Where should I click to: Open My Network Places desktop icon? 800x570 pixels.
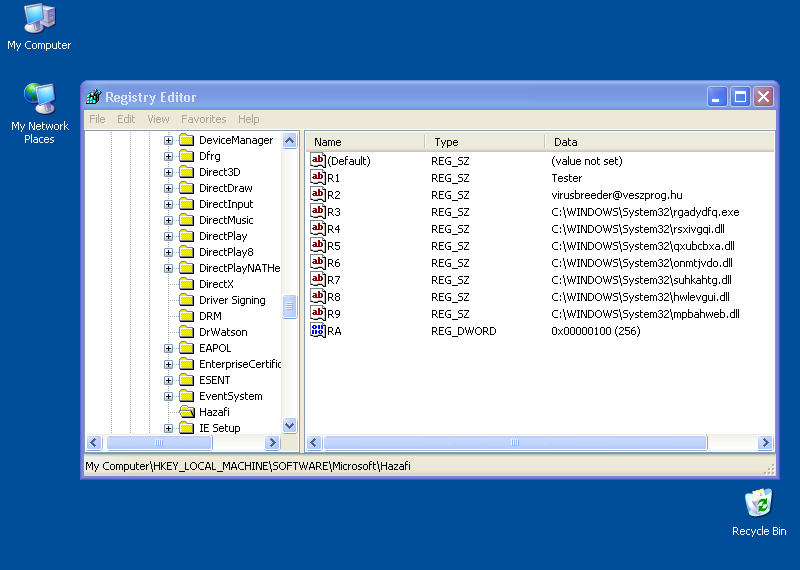(x=39, y=113)
